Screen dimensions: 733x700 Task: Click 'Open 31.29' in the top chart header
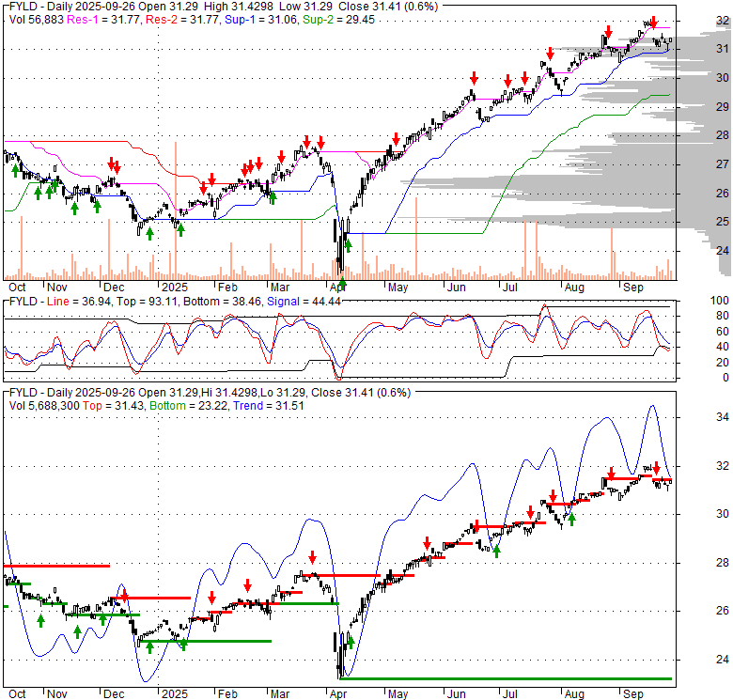point(170,7)
